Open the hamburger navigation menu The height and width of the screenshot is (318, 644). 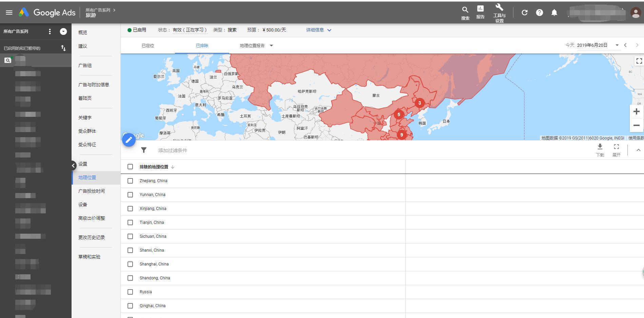coord(9,12)
